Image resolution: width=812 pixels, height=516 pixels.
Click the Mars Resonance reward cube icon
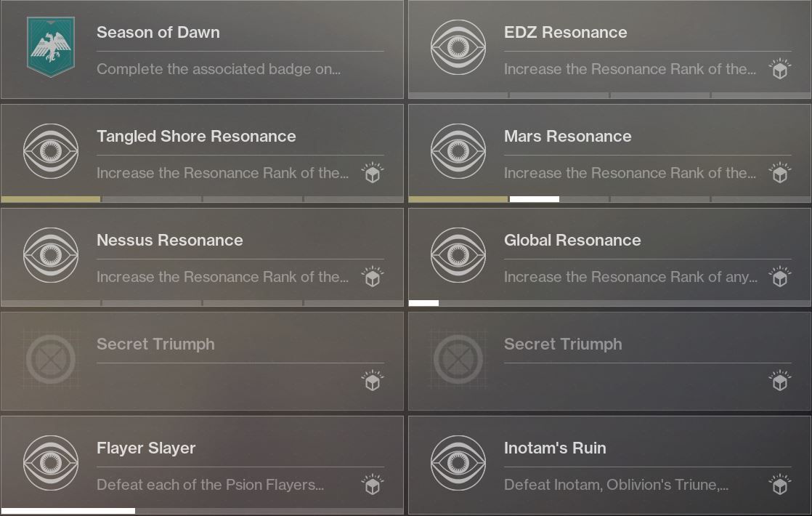coord(780,173)
